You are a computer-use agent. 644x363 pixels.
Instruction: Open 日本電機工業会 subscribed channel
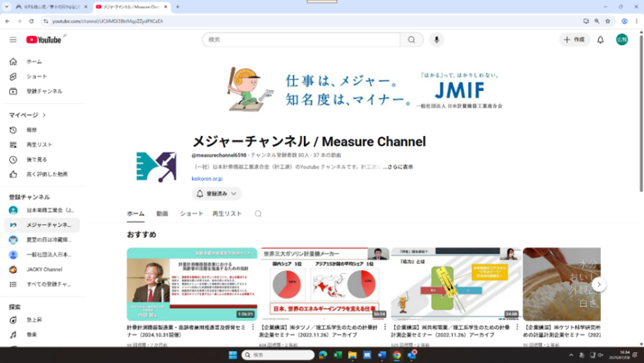(x=43, y=211)
